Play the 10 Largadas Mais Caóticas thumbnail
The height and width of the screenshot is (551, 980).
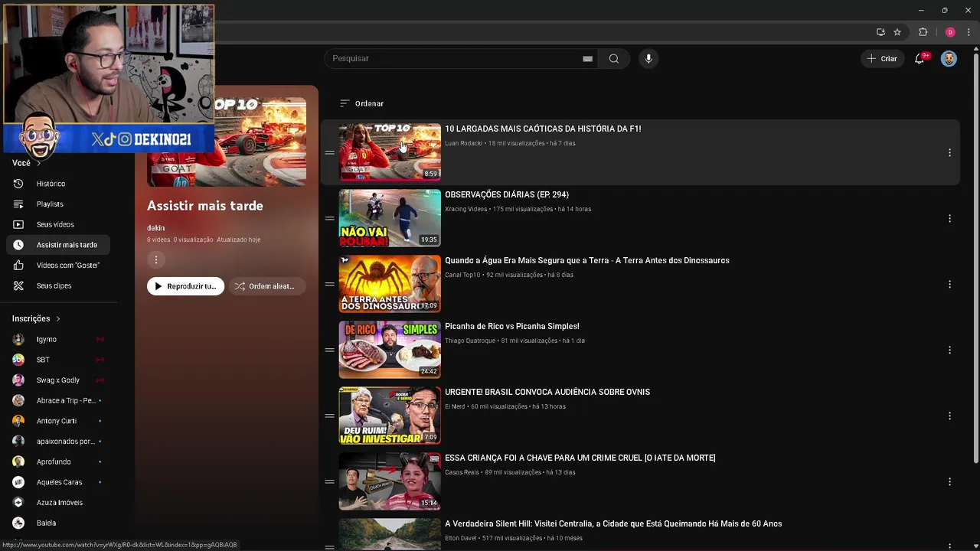(390, 152)
